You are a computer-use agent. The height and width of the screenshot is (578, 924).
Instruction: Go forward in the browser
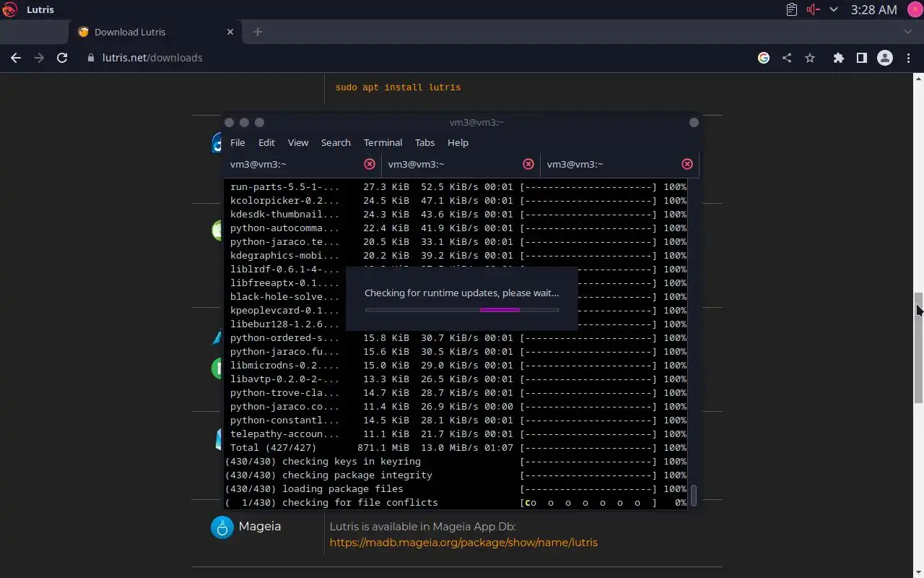coord(39,58)
